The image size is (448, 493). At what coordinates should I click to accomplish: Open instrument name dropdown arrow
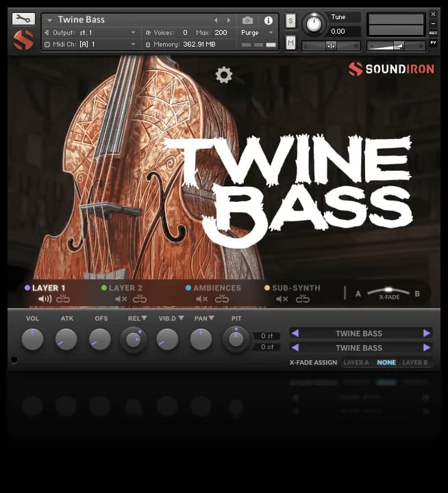pyautogui.click(x=49, y=20)
